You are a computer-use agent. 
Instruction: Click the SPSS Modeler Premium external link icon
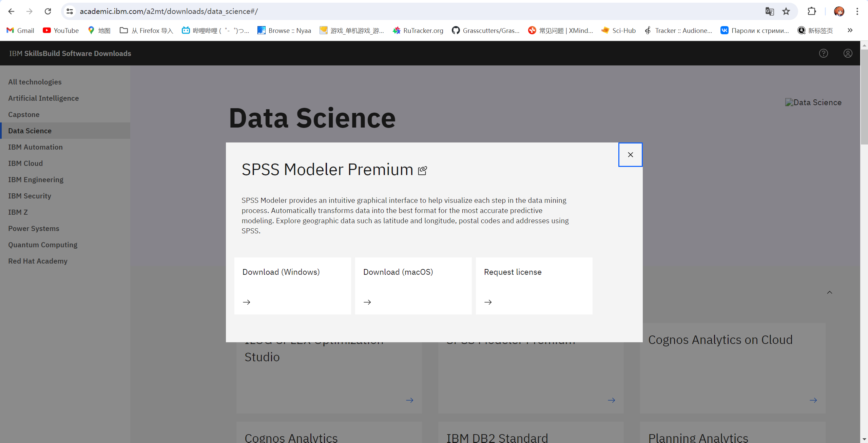pos(422,170)
